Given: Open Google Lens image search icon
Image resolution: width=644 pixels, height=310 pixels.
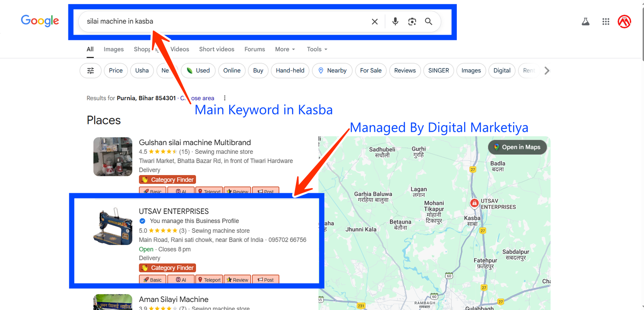Looking at the screenshot, I should point(412,22).
